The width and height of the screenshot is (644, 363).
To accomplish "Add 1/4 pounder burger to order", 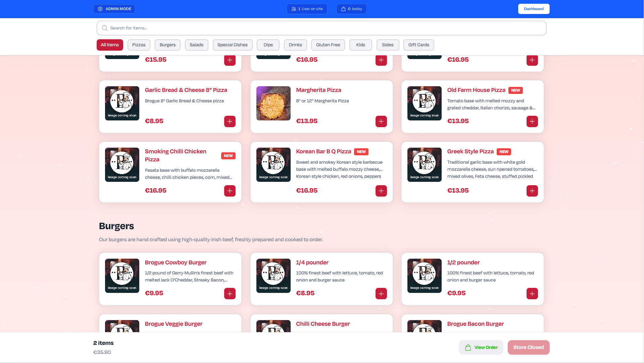I will click(381, 294).
